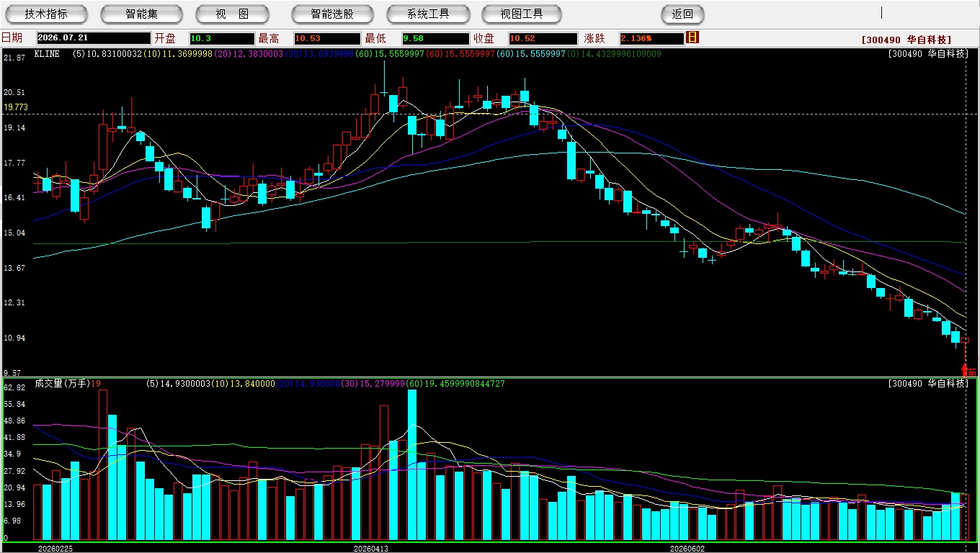Click the 收盘 value 10.52
The height and width of the screenshot is (553, 980).
543,38
